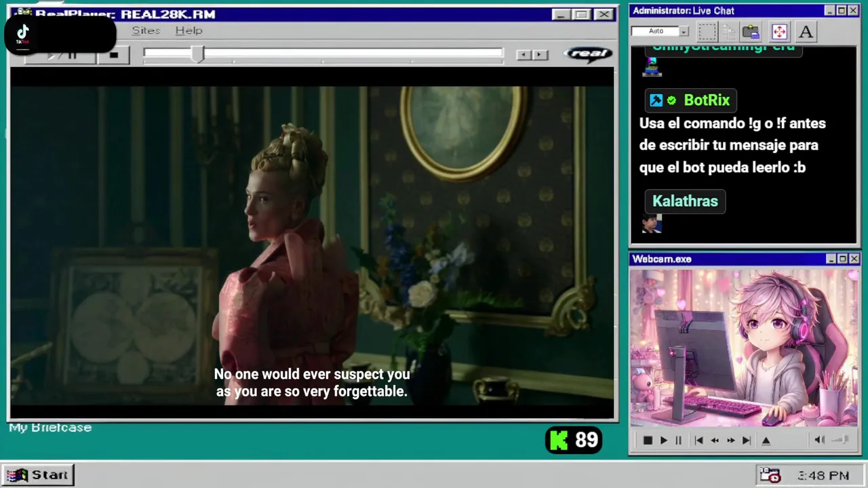Mute audio with Webcam.exe speaker icon
868x488 pixels.
pyautogui.click(x=819, y=440)
